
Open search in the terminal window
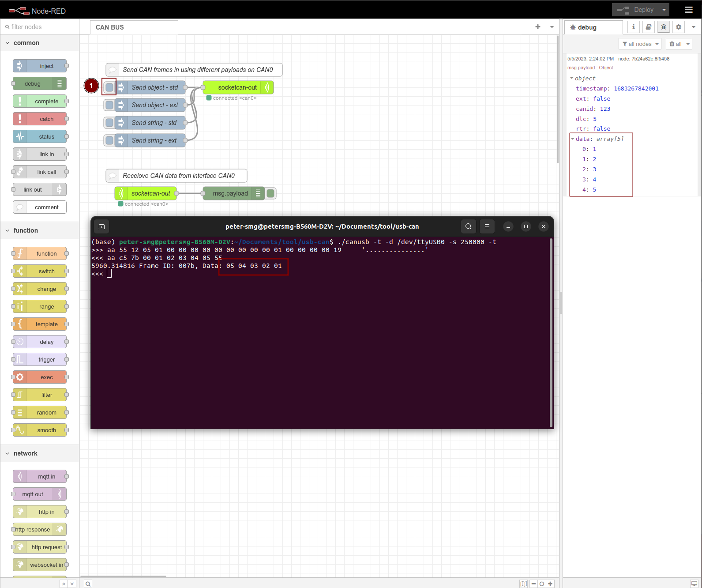tap(469, 226)
